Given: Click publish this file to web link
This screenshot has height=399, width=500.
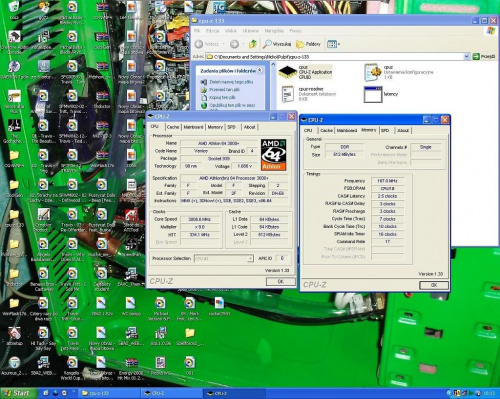Looking at the screenshot, I should (x=228, y=105).
